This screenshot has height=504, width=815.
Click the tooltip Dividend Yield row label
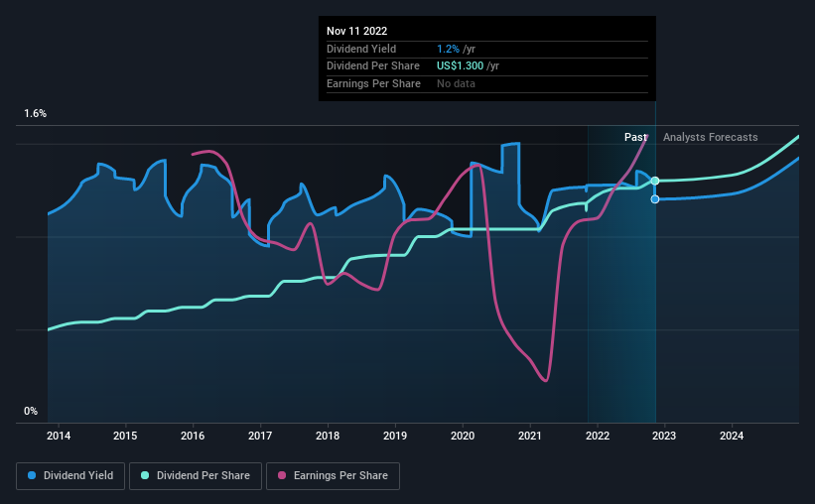361,49
